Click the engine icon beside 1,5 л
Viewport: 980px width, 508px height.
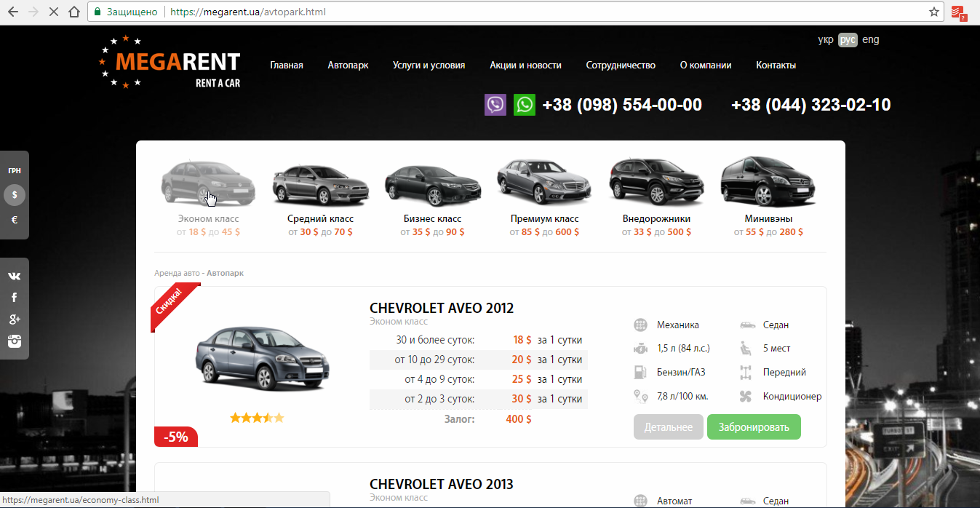pyautogui.click(x=640, y=349)
